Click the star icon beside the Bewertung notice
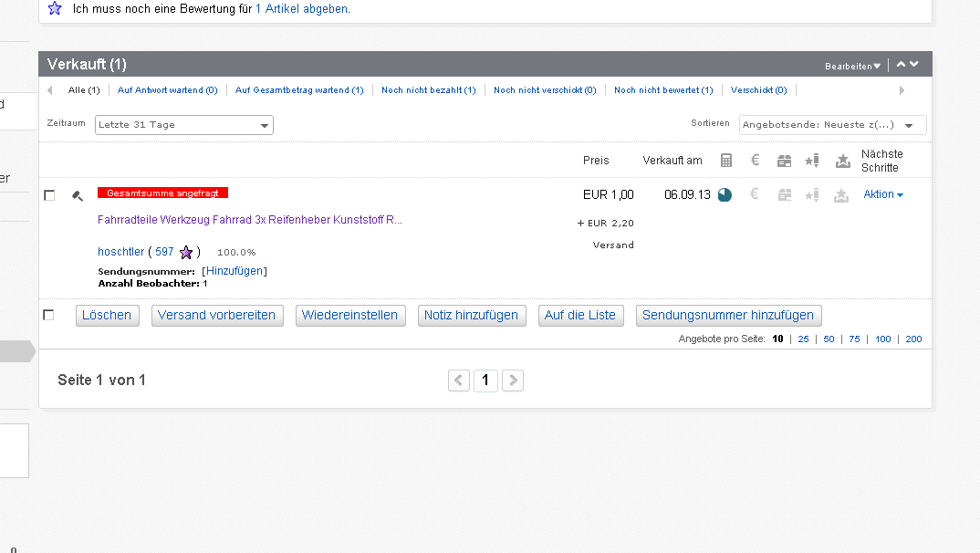 click(x=55, y=9)
